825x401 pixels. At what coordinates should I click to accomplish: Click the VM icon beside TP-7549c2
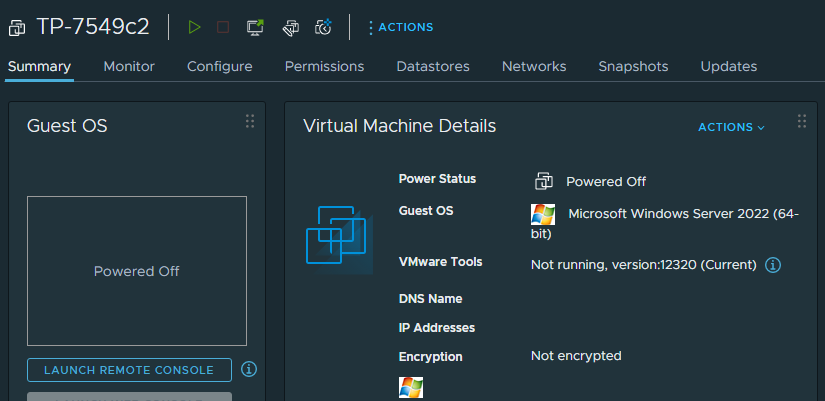click(17, 28)
